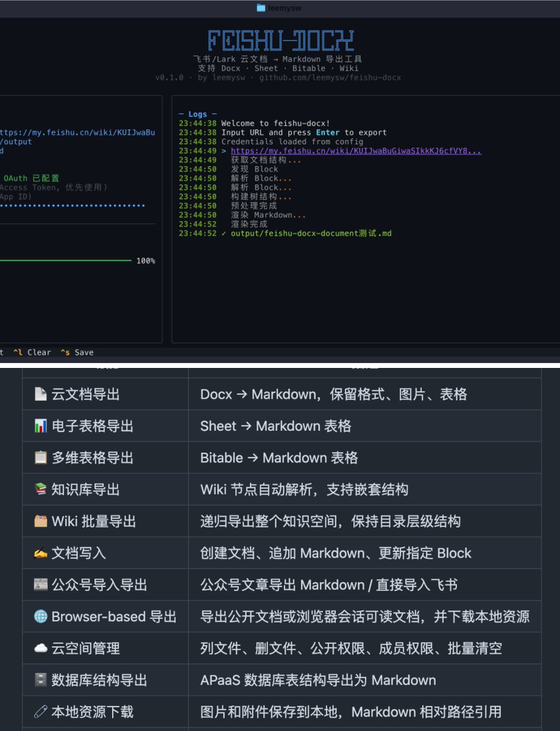The width and height of the screenshot is (560, 731).
Task: Click the '公众号文章导出 Markdown / 直接导入飞书' cell
Action: (x=364, y=585)
